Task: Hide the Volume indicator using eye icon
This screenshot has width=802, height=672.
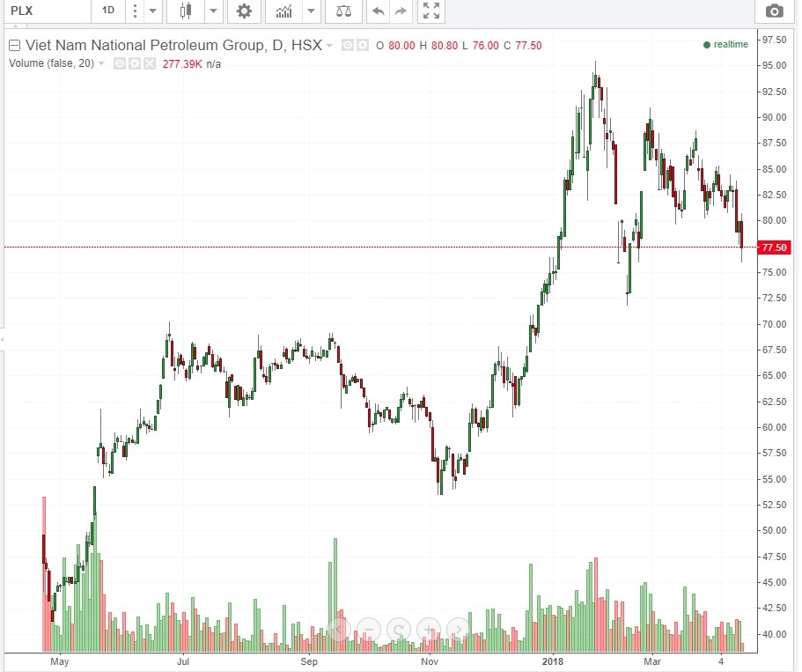Action: (120, 63)
